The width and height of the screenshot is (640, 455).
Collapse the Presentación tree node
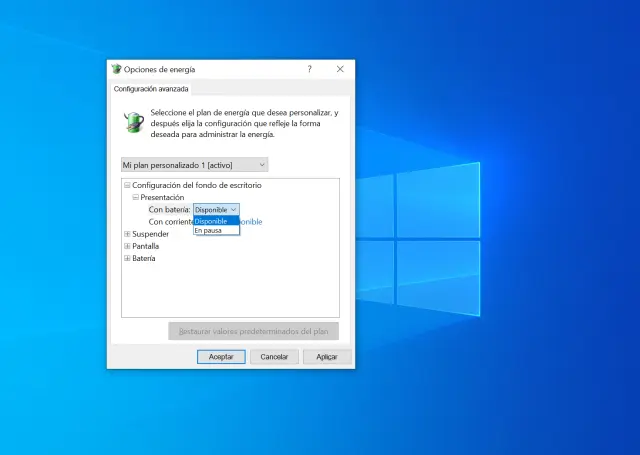(x=135, y=198)
